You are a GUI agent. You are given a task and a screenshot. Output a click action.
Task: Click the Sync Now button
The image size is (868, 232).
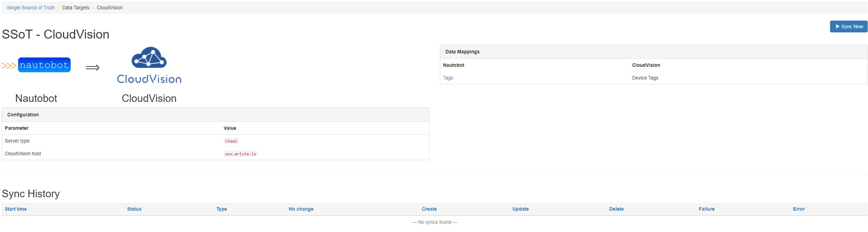coord(849,27)
